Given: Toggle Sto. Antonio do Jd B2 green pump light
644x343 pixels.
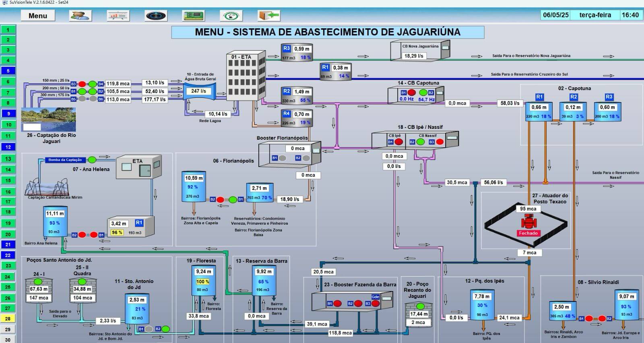Looking at the screenshot, I should 166,329.
